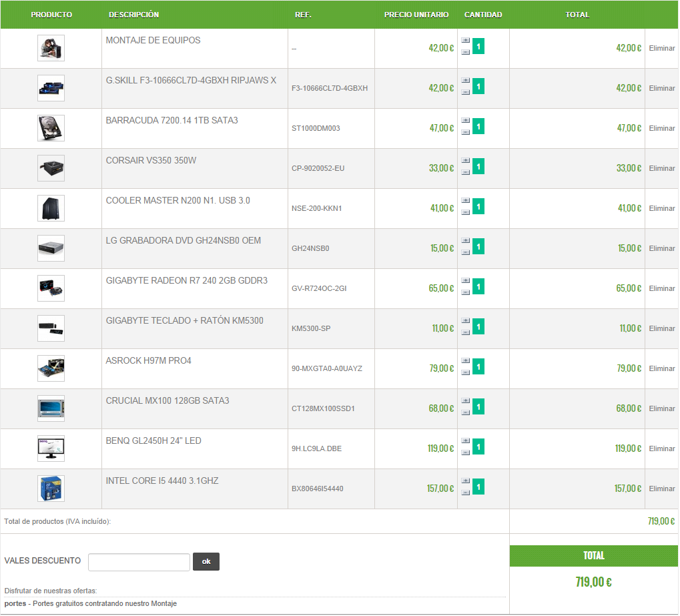This screenshot has height=616, width=680.
Task: Remove GIGABYTE RADEON R7 240 from cart
Action: [x=662, y=288]
